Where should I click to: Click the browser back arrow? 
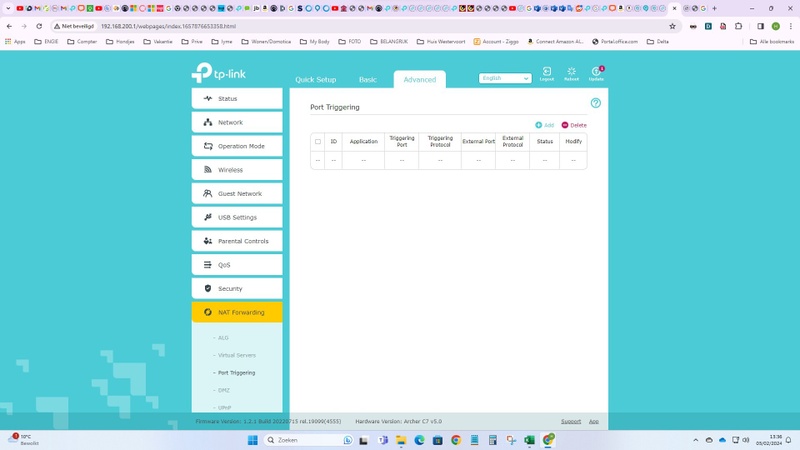click(x=9, y=26)
